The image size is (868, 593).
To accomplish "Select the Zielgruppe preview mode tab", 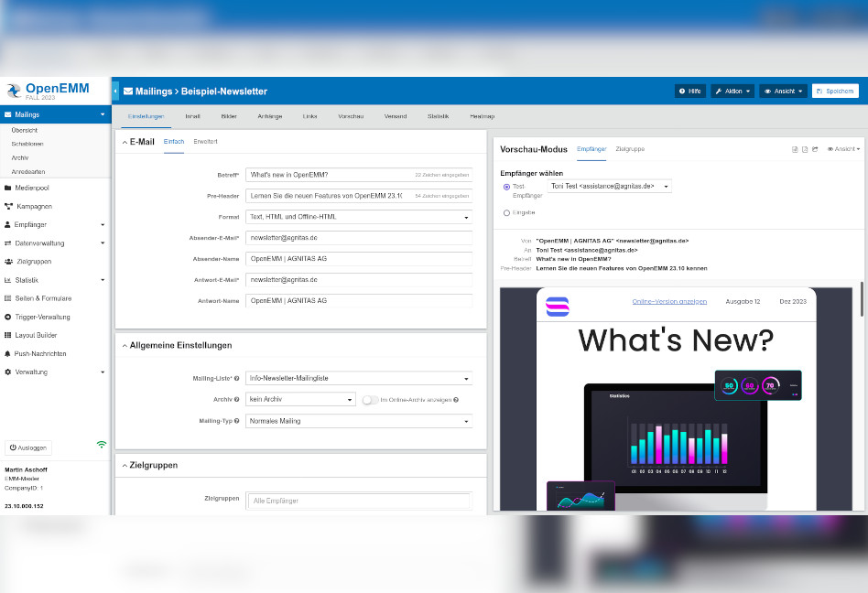I will pyautogui.click(x=630, y=149).
